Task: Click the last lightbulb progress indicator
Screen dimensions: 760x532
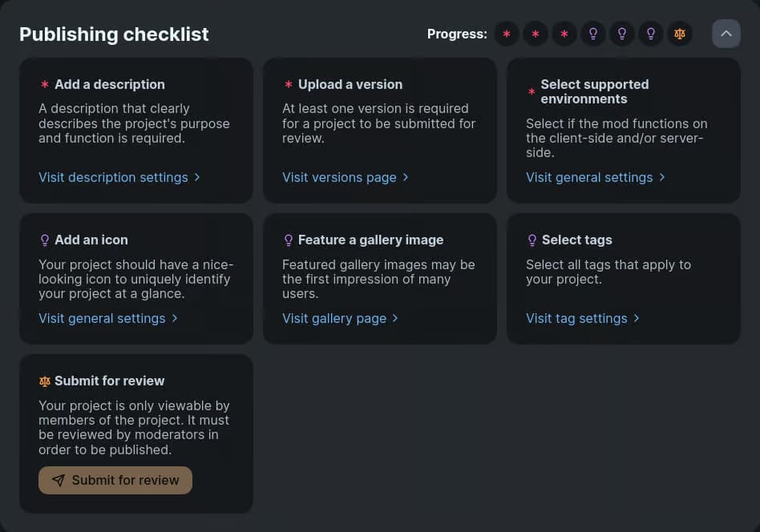Action: pyautogui.click(x=651, y=34)
